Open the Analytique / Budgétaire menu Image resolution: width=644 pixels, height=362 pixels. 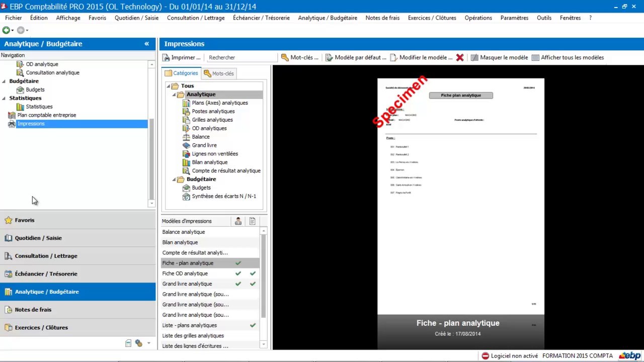[328, 18]
